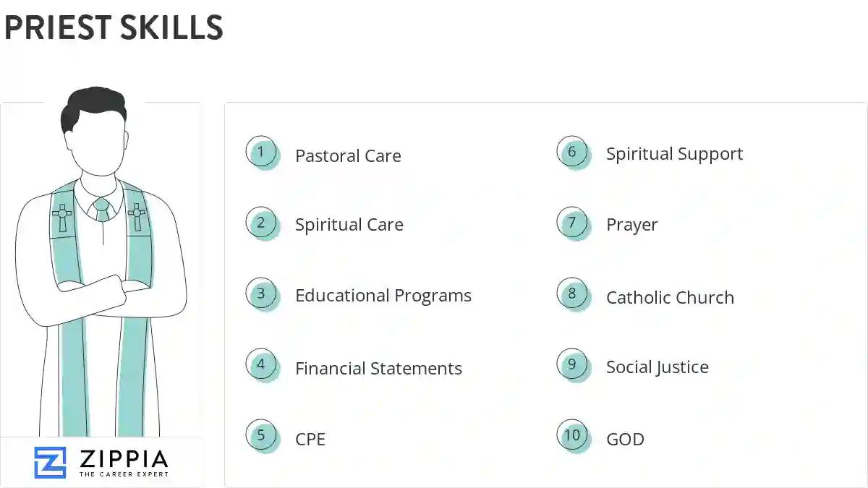Click the number 2 circle badge
Viewport: 868px width, 488px height.
261,223
